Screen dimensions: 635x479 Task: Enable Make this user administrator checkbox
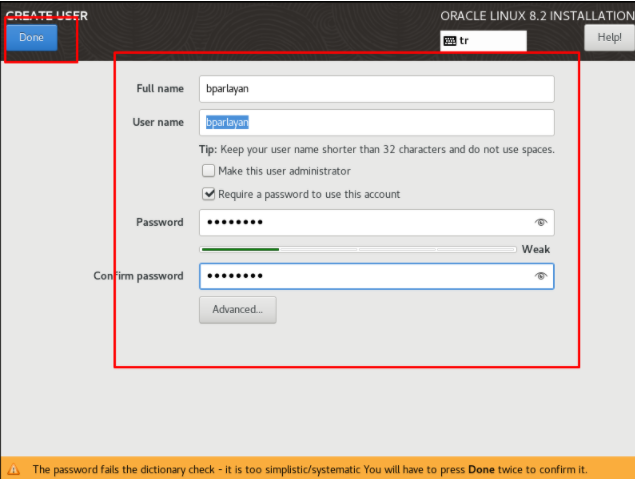coord(209,171)
